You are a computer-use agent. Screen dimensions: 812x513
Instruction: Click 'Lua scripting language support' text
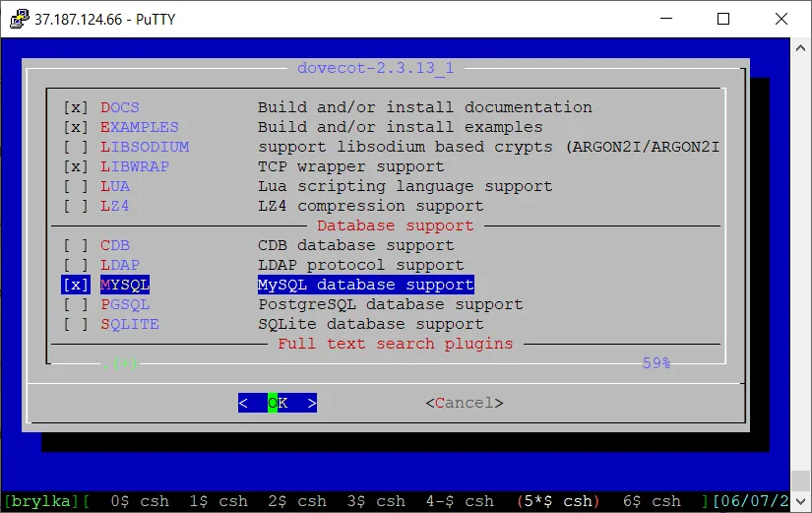(x=406, y=186)
